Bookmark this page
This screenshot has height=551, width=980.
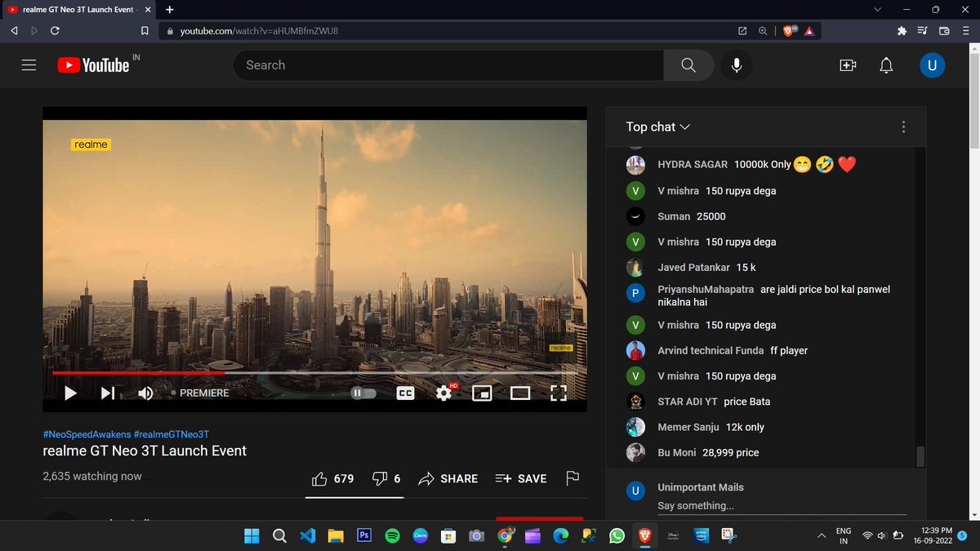(145, 31)
